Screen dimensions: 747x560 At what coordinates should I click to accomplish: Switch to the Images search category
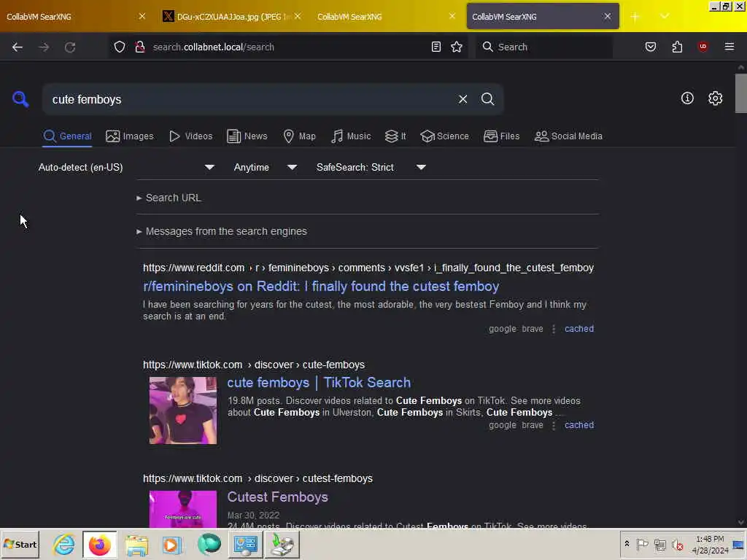pyautogui.click(x=130, y=136)
